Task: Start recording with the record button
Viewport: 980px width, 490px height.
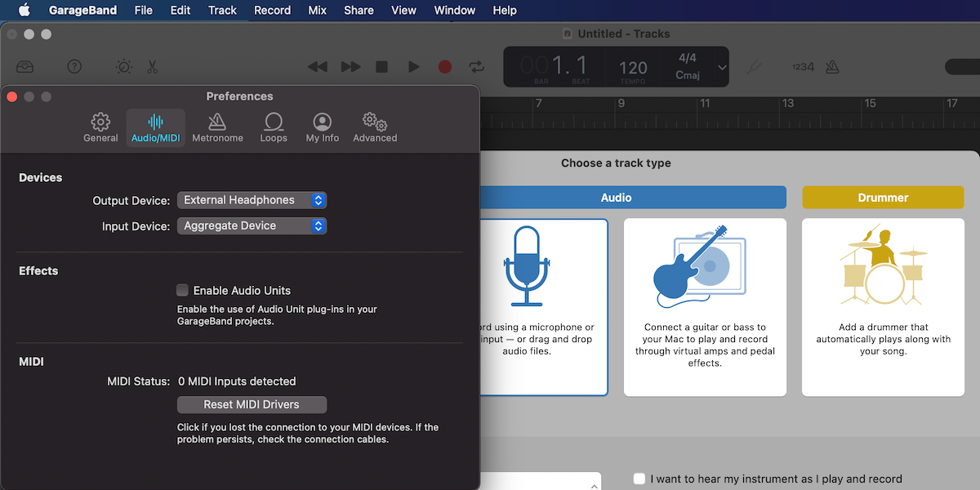Action: coord(445,67)
